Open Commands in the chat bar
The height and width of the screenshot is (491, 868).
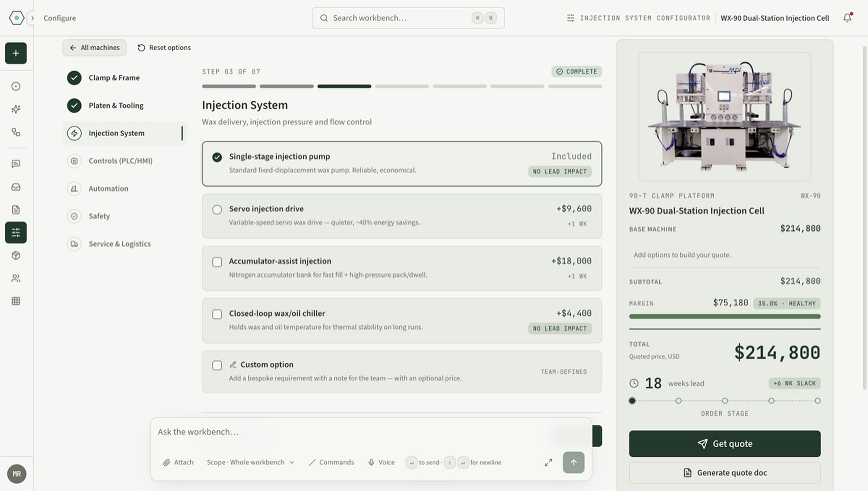click(x=331, y=462)
